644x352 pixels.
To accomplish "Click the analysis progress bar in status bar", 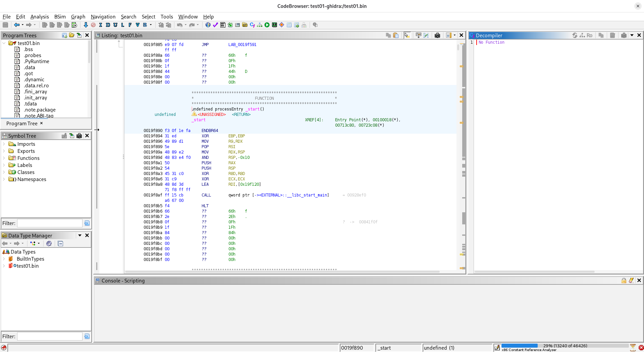I will click(565, 346).
